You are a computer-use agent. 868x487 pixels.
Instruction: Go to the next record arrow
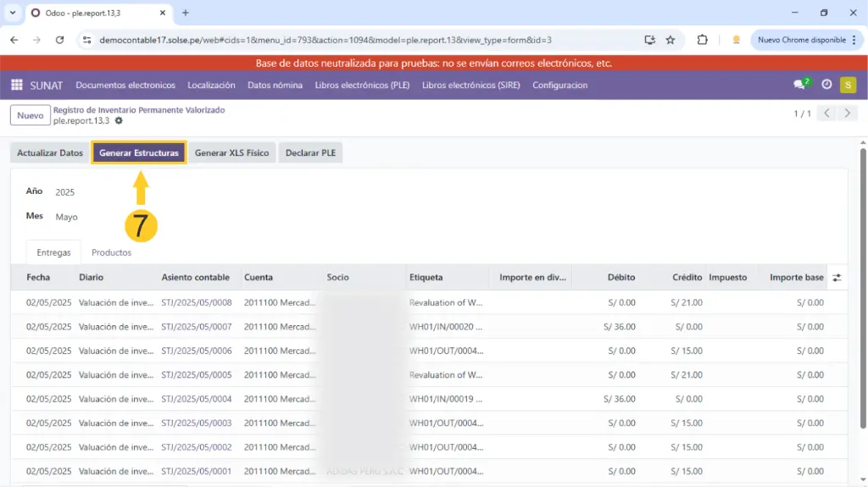pos(847,113)
